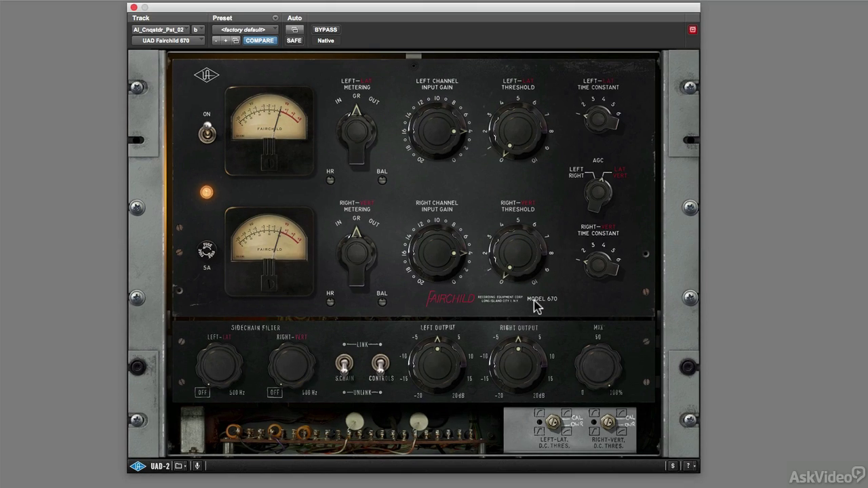This screenshot has width=868, height=488.
Task: Click the Right Output knob
Action: coord(518,365)
